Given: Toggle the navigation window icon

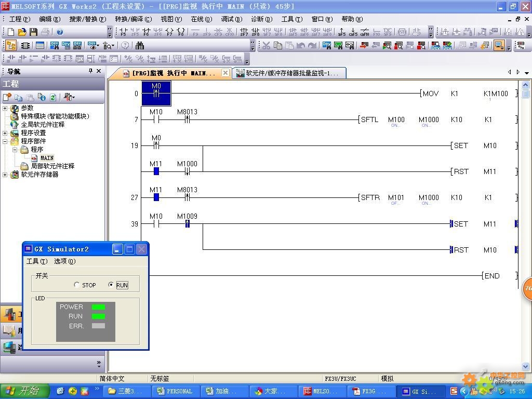Looking at the screenshot, I should click(x=11, y=45).
